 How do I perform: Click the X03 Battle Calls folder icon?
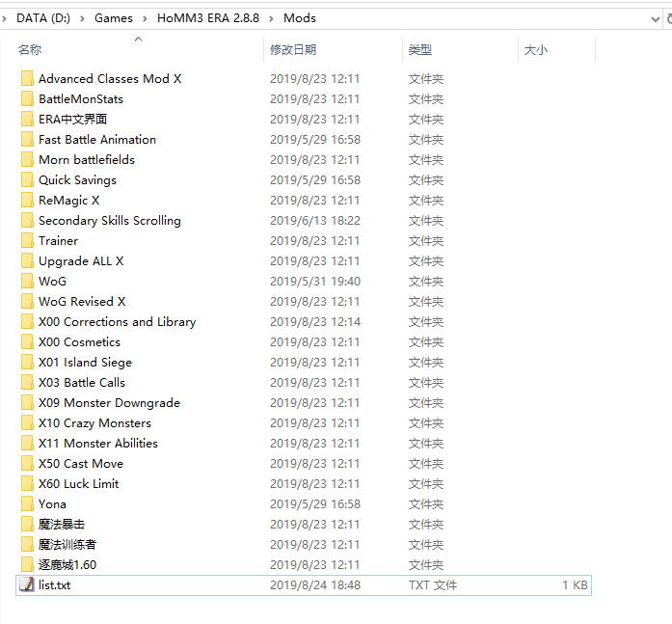click(27, 382)
